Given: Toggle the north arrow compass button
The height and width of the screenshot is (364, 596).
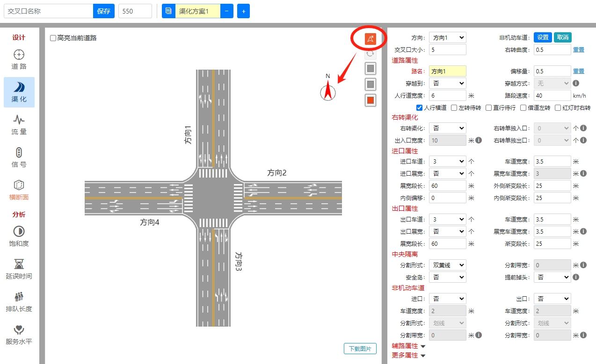Looking at the screenshot, I should click(x=371, y=39).
